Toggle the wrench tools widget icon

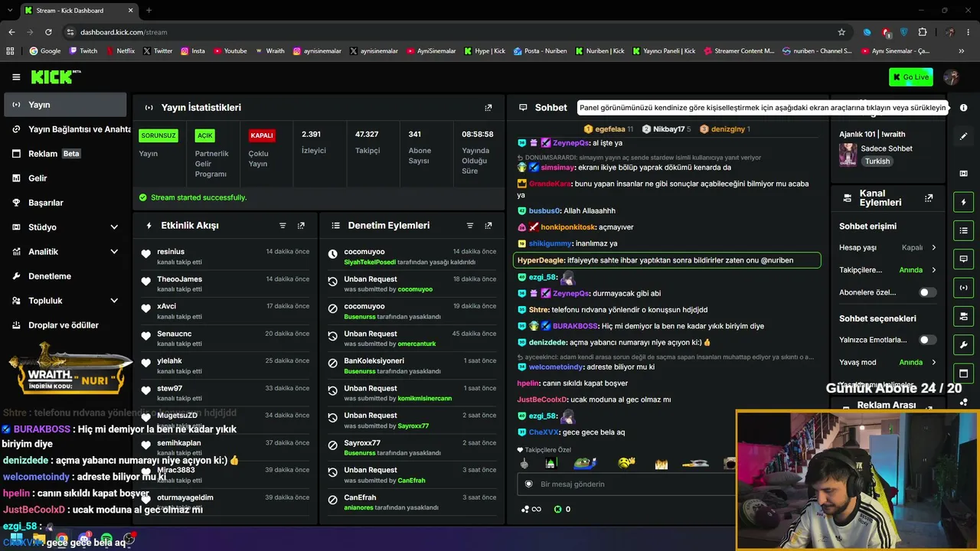click(x=964, y=344)
